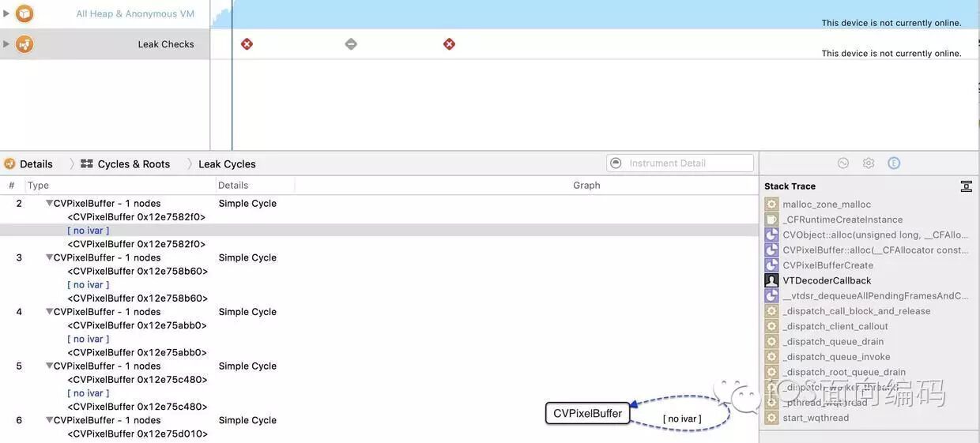Select __vtdsr_dequeueAllPendingFrames stack frame
The image size is (980, 443).
(x=876, y=296)
